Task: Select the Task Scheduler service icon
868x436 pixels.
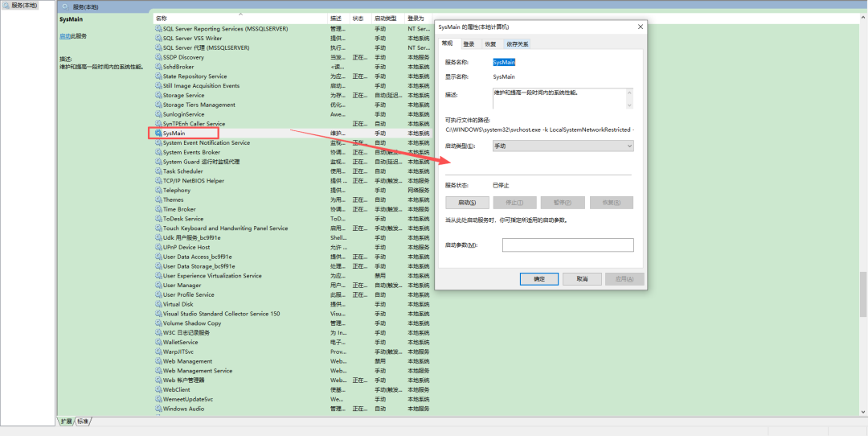Action: (158, 171)
